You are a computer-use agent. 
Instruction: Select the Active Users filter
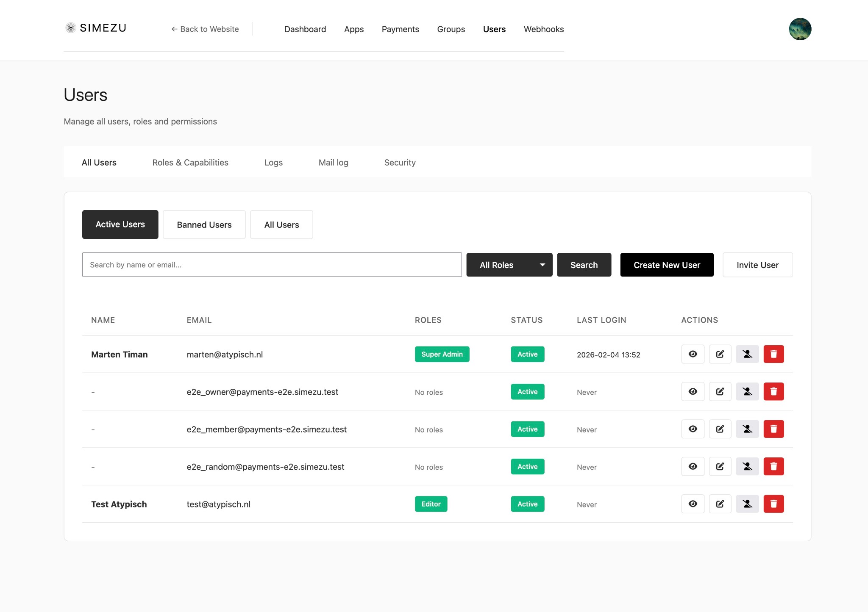[120, 224]
